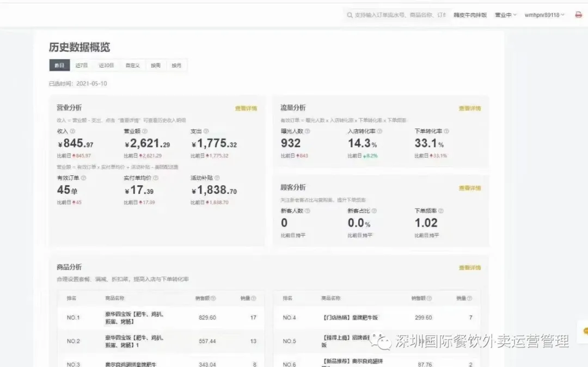Click 销售额 help icon in left product table
Screen dimensions: 588x367
coord(213,298)
